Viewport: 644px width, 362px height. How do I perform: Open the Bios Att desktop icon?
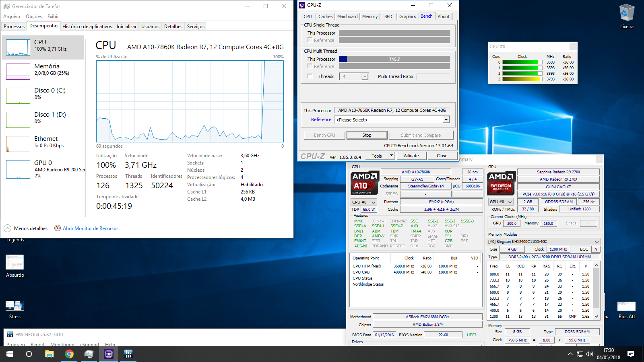click(627, 310)
